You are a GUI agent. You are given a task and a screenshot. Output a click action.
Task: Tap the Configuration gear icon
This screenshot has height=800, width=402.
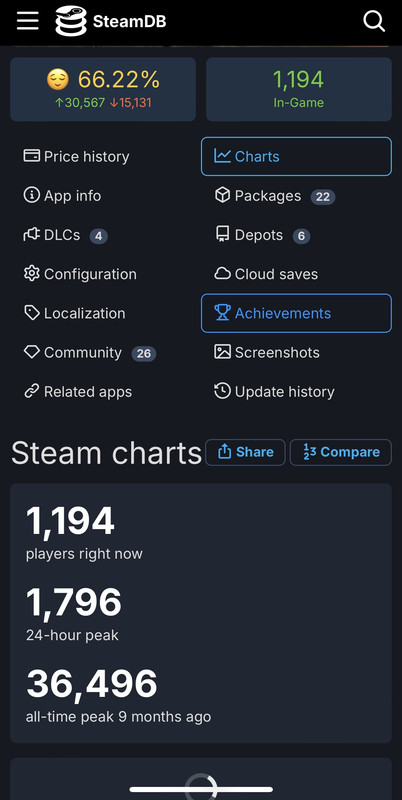click(32, 274)
